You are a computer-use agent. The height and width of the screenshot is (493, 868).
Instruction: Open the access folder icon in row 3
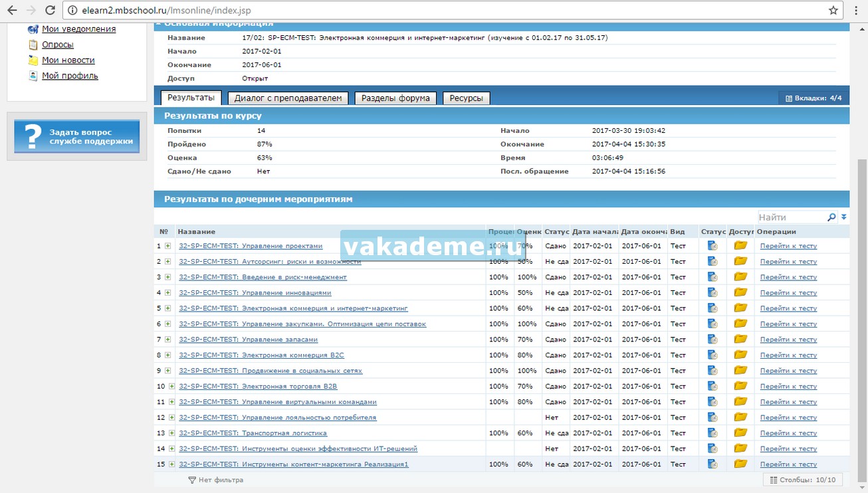(x=740, y=277)
